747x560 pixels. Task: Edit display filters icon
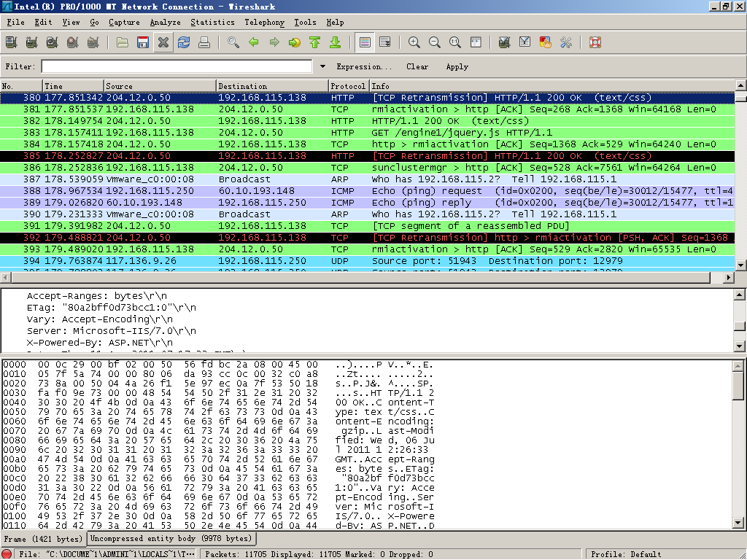coord(525,42)
